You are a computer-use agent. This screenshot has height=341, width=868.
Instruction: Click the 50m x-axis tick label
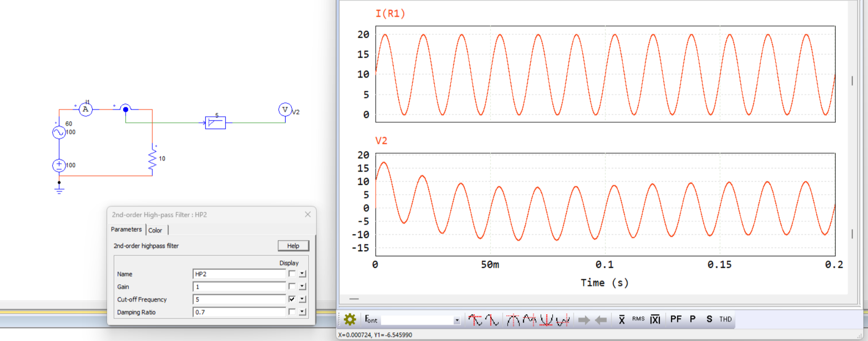(x=490, y=265)
